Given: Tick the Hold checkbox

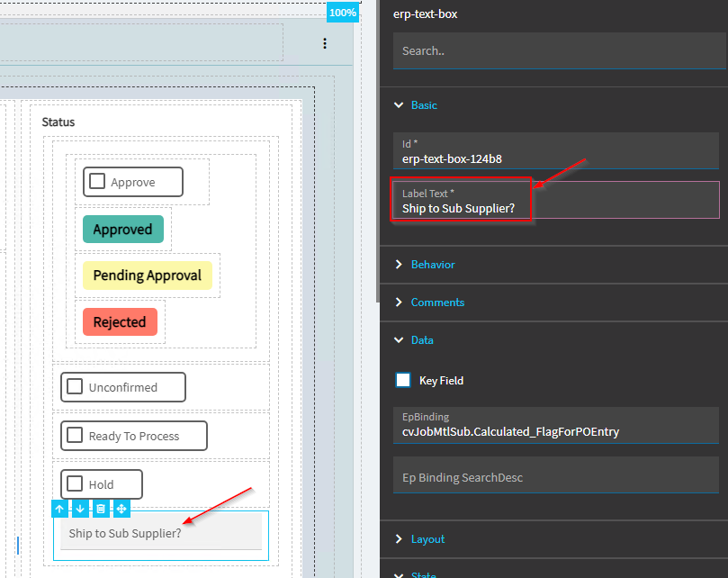Looking at the screenshot, I should pyautogui.click(x=75, y=483).
